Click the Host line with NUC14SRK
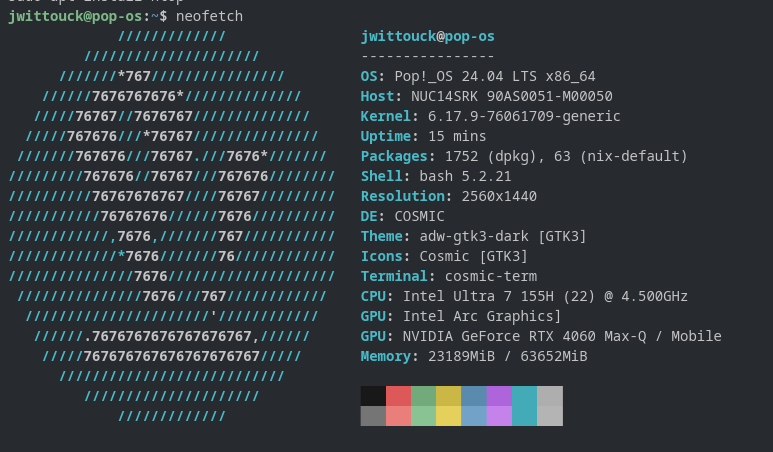The width and height of the screenshot is (773, 452). click(x=486, y=97)
